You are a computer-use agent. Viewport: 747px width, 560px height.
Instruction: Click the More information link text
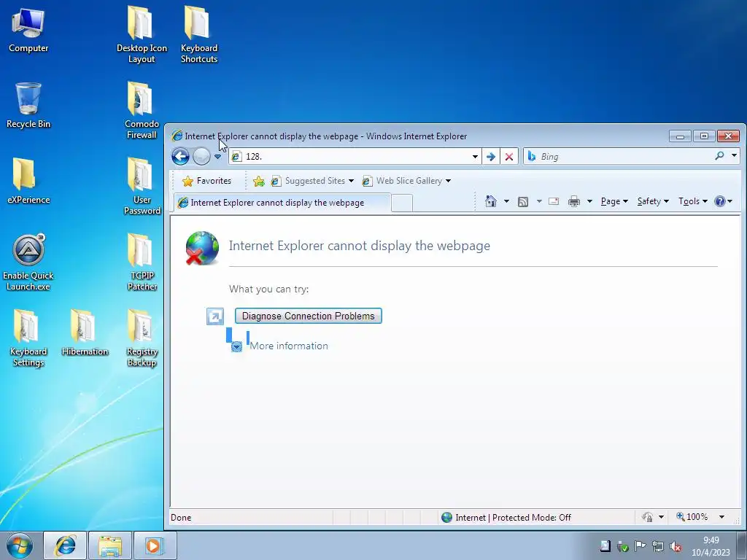click(289, 346)
